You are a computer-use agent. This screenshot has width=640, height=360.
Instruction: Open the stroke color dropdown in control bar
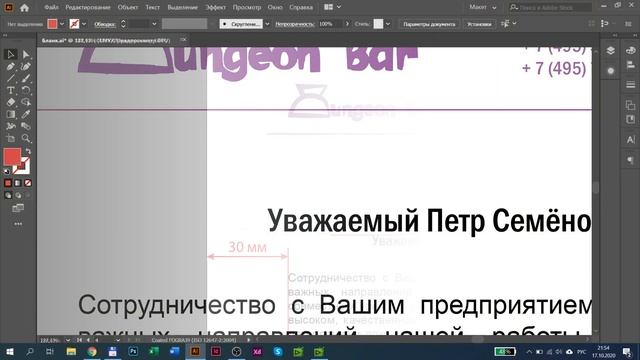pos(84,24)
